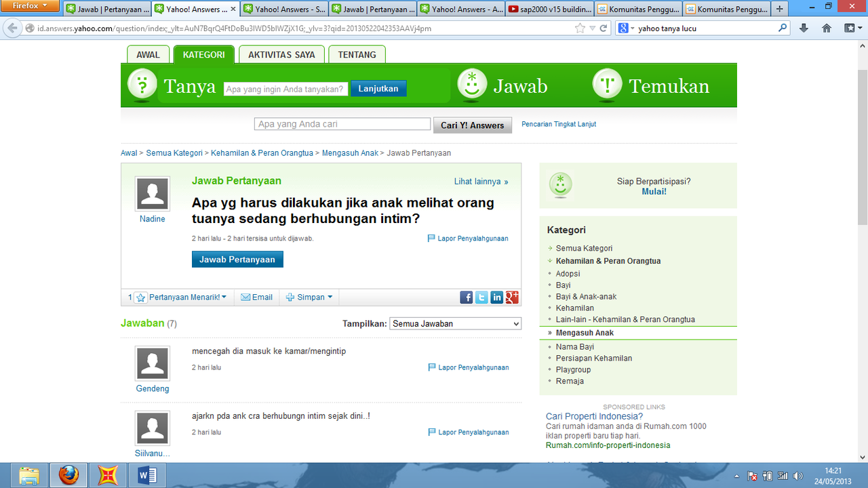Click Facebook share icon

click(x=467, y=297)
